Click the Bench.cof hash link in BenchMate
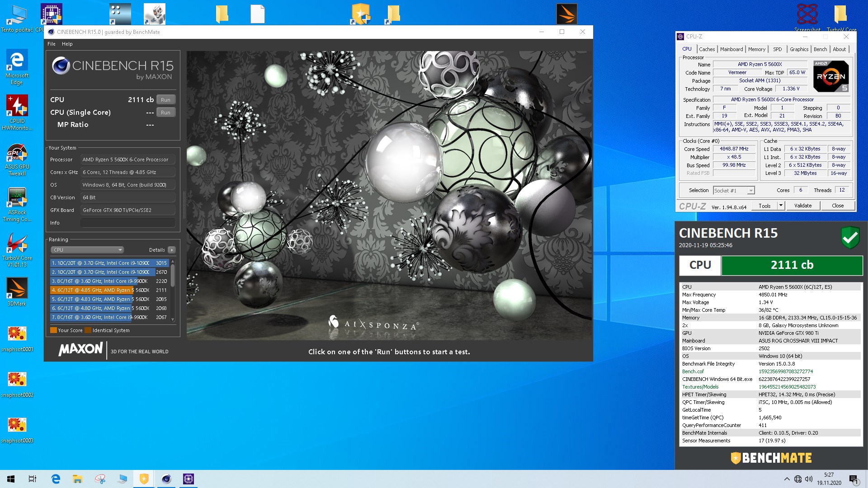Viewport: 868px width, 488px height. (786, 371)
